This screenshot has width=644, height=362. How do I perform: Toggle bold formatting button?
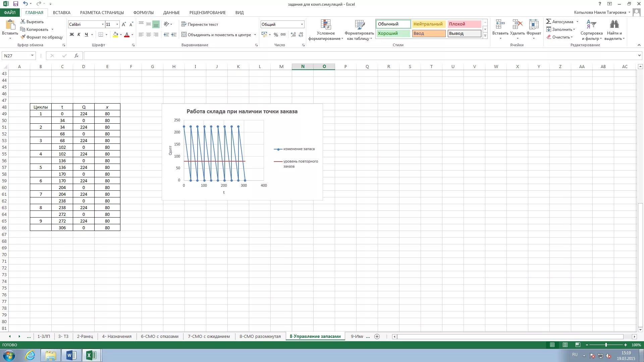point(71,35)
